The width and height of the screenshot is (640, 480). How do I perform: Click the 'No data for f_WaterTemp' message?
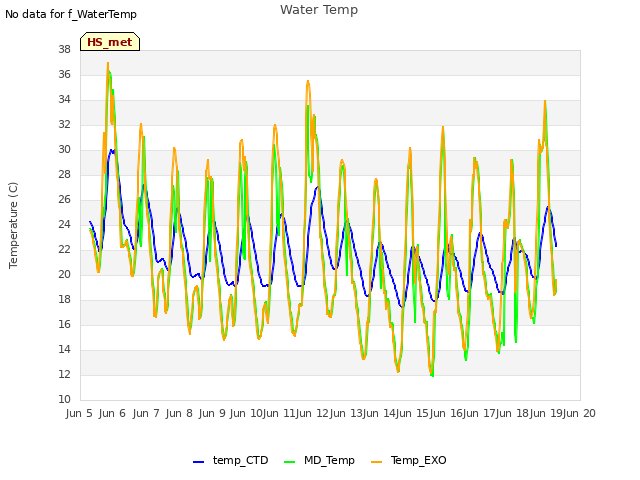tap(71, 14)
